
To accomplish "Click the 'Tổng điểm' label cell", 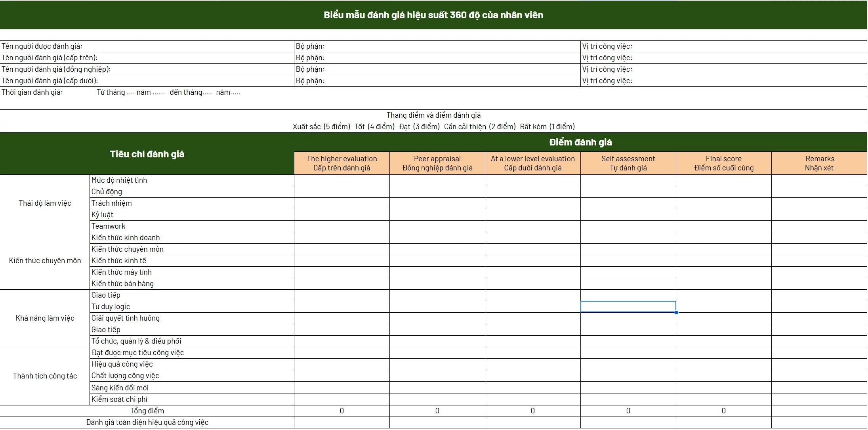I will coord(147,411).
